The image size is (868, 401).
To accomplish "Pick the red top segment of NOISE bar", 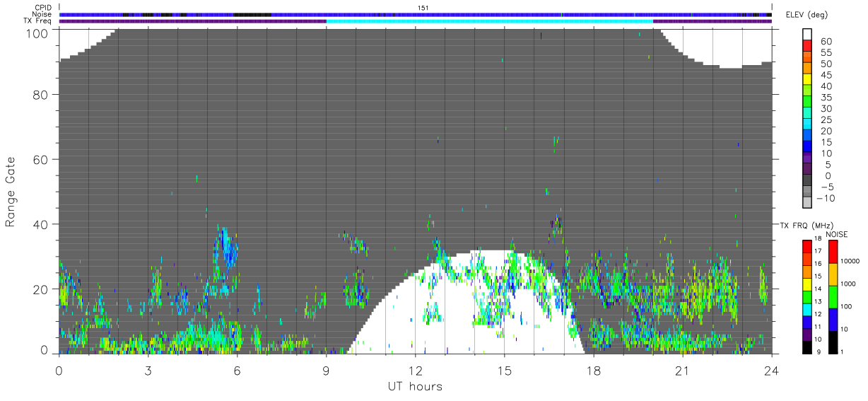I will (832, 252).
